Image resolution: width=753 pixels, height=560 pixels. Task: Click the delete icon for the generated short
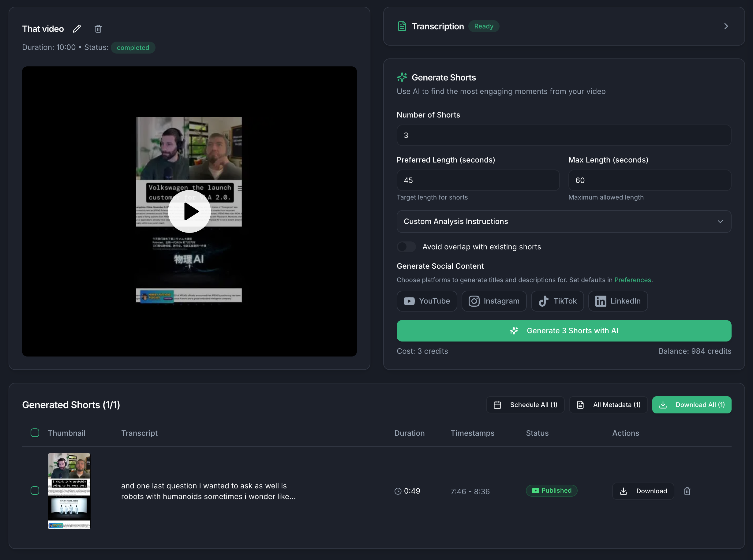pyautogui.click(x=687, y=491)
